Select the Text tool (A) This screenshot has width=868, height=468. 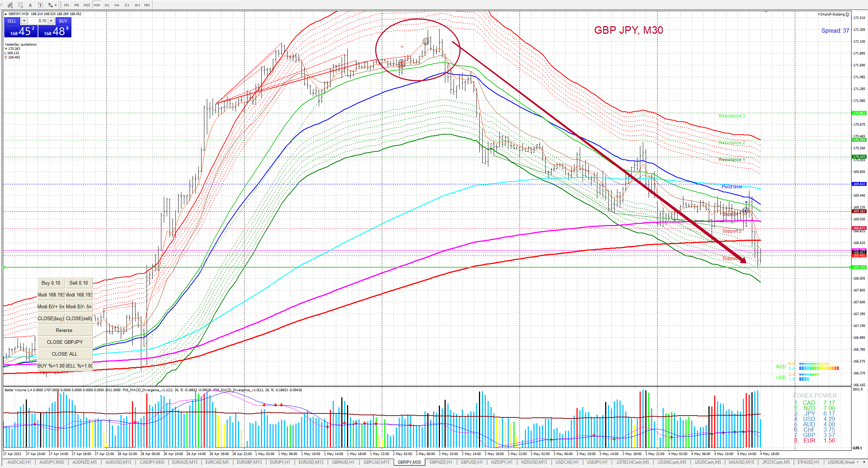coord(30,5)
